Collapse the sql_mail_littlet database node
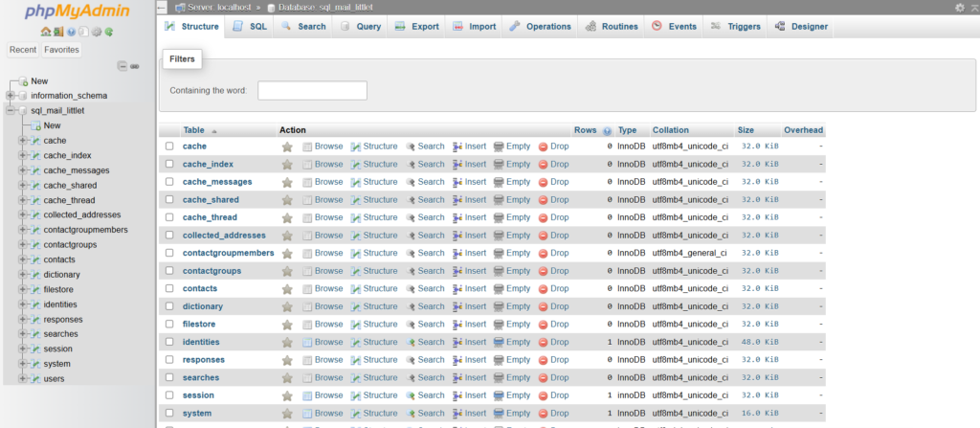This screenshot has height=428, width=980. (x=10, y=111)
